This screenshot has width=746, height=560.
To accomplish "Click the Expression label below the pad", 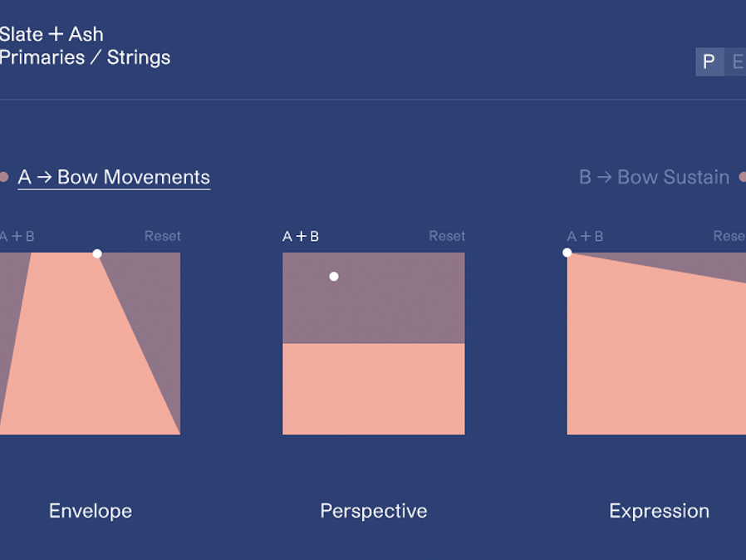I will click(x=659, y=511).
